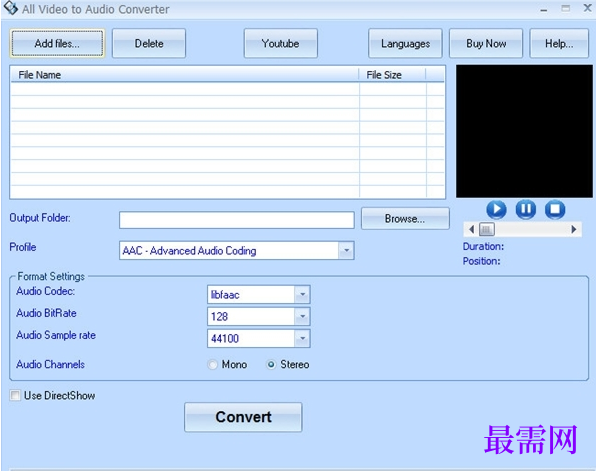Step preview seek bar left arrow
This screenshot has height=471, width=596.
[472, 229]
